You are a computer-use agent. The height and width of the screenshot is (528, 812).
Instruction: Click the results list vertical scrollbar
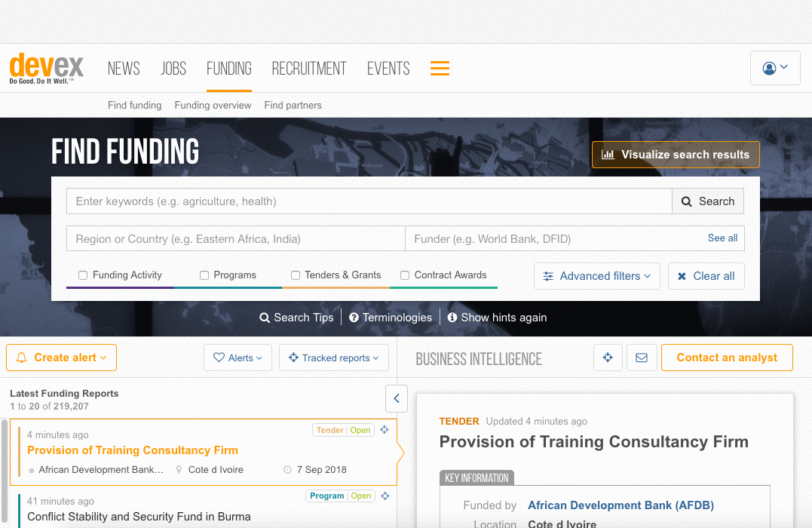point(5,471)
